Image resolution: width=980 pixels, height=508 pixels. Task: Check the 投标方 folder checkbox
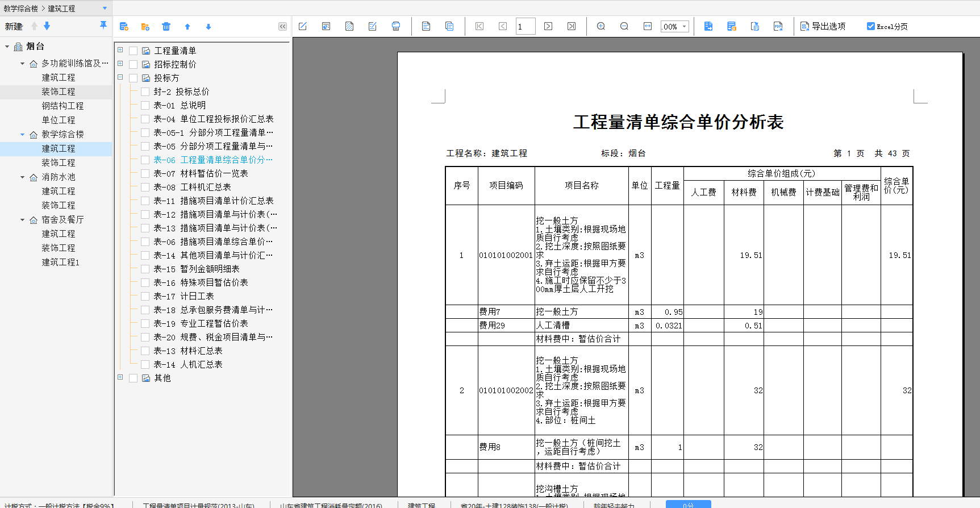[x=133, y=78]
